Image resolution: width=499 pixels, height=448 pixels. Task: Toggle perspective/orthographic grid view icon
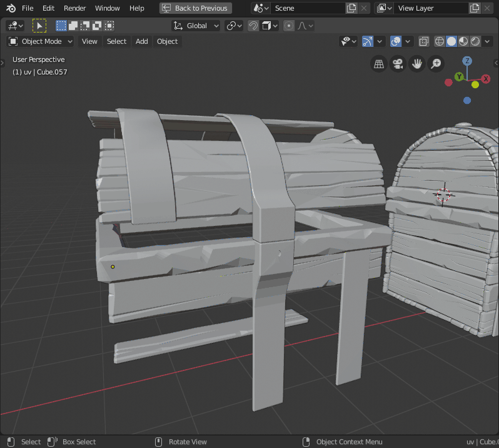tap(378, 63)
